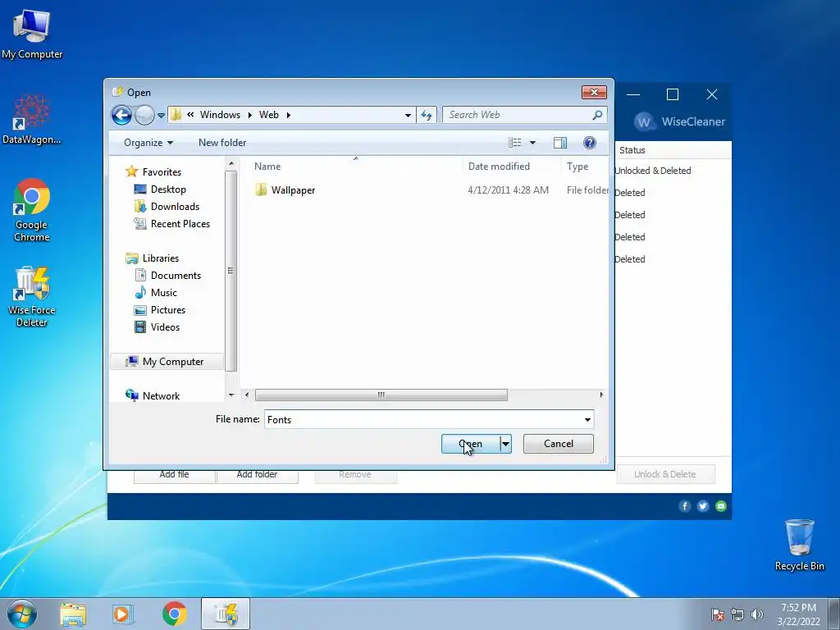Viewport: 840px width, 630px height.
Task: Sort by Date modified column header
Action: click(x=499, y=166)
